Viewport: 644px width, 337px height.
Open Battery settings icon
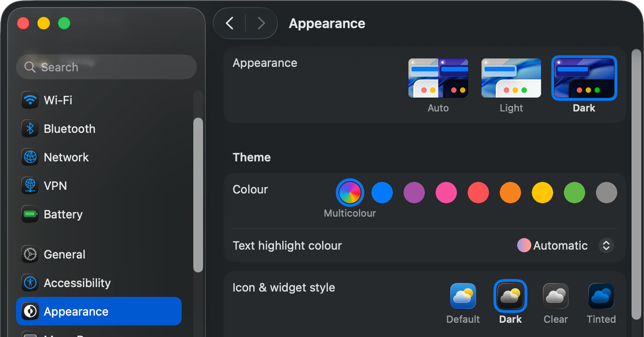pyautogui.click(x=30, y=214)
